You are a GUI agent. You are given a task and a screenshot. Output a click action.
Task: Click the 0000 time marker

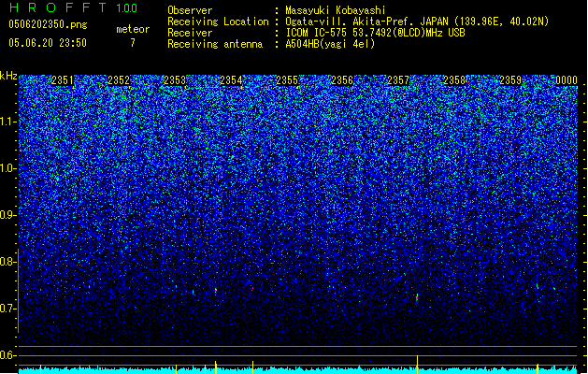click(566, 80)
